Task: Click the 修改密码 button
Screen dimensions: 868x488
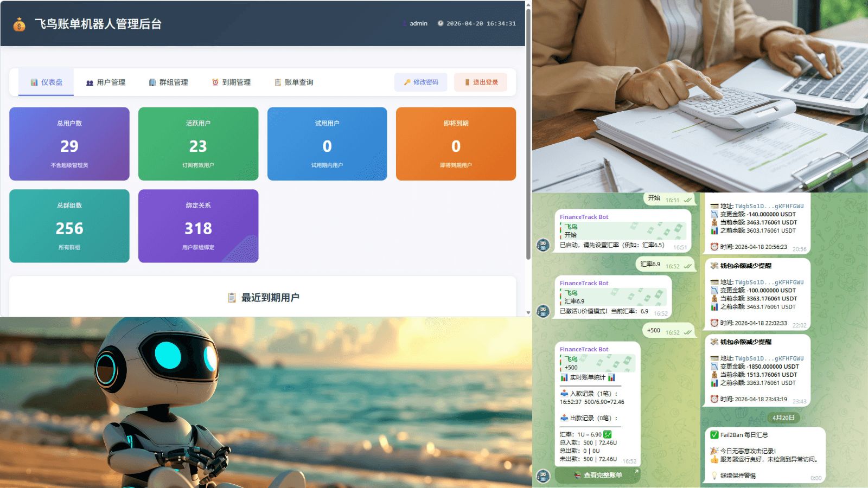Action: 421,82
